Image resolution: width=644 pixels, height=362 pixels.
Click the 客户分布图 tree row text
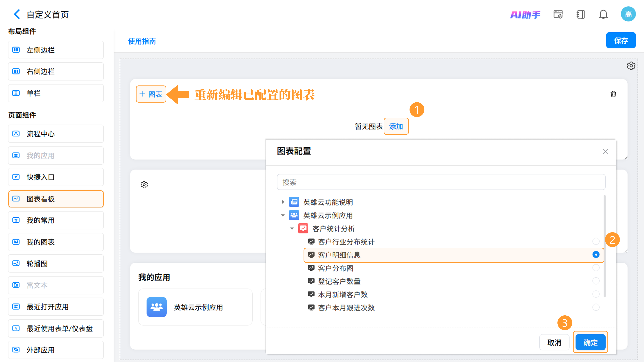click(x=335, y=268)
